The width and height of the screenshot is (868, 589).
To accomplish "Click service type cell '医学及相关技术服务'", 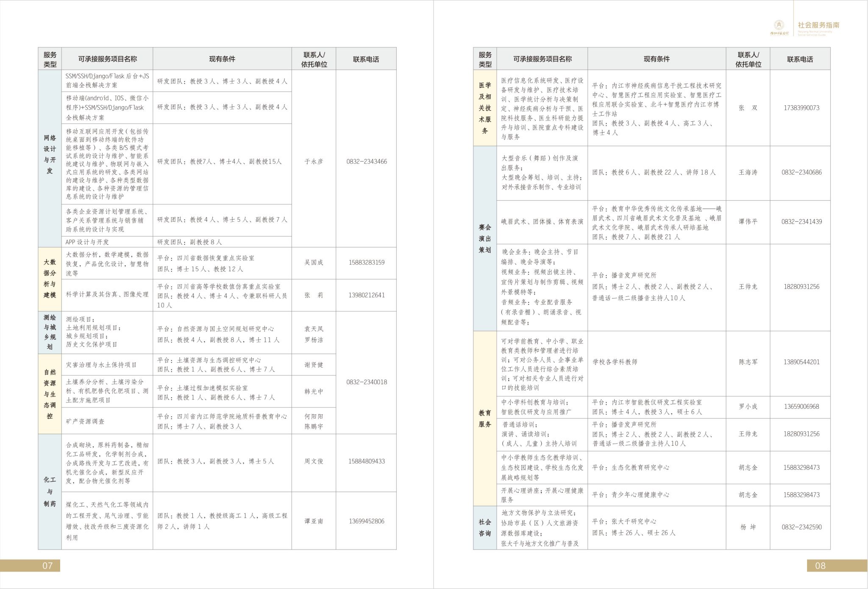I will coord(485,108).
